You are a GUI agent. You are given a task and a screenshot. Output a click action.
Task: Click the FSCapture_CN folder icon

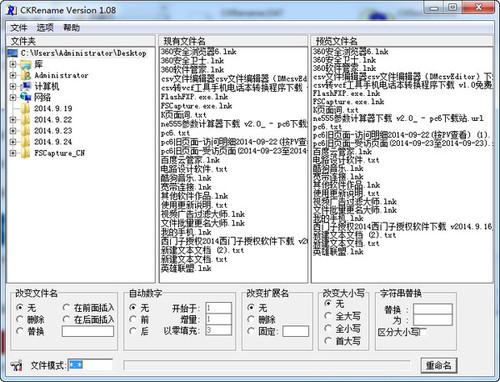point(26,153)
